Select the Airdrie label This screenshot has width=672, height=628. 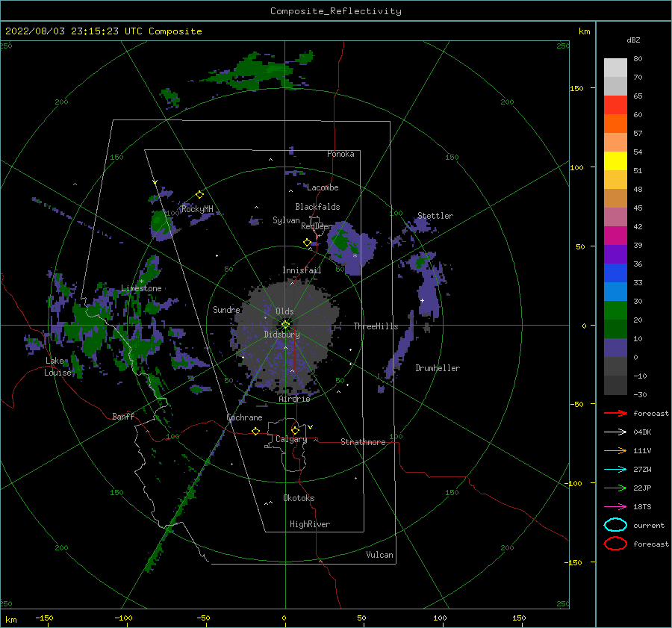point(294,399)
